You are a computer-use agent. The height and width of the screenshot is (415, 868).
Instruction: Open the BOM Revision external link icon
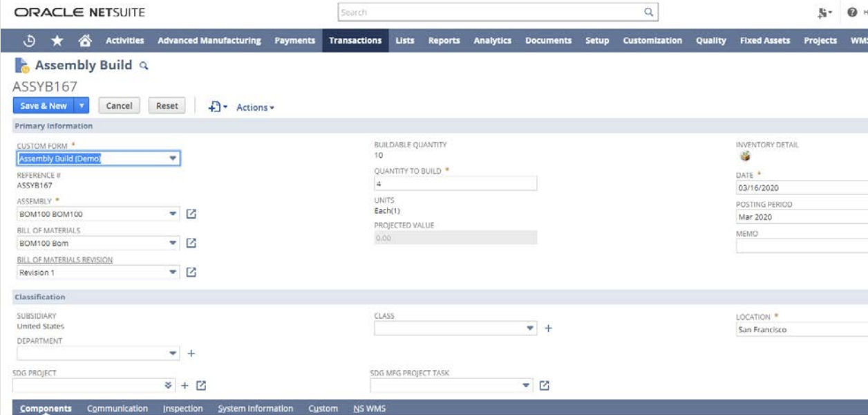tap(192, 272)
